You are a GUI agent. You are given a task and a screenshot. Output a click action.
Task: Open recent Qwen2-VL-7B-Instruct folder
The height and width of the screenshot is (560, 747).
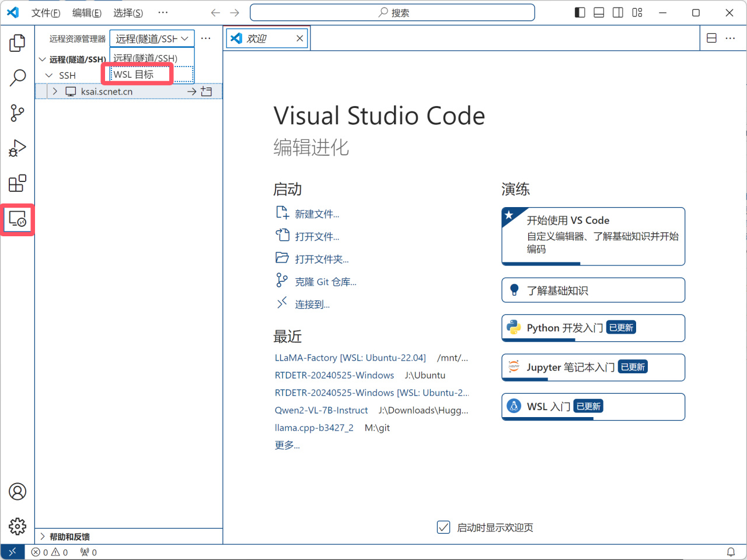click(322, 410)
